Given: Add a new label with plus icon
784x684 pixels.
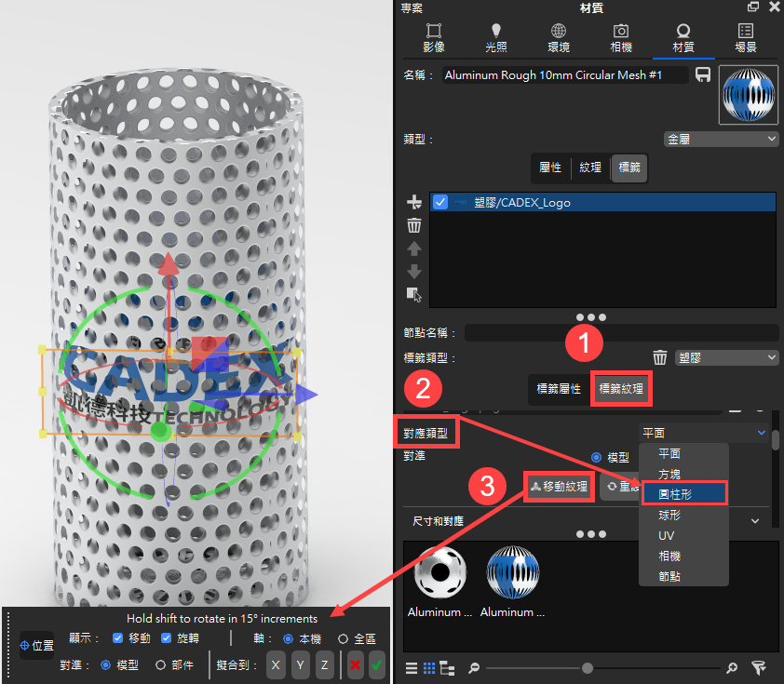Looking at the screenshot, I should (414, 202).
